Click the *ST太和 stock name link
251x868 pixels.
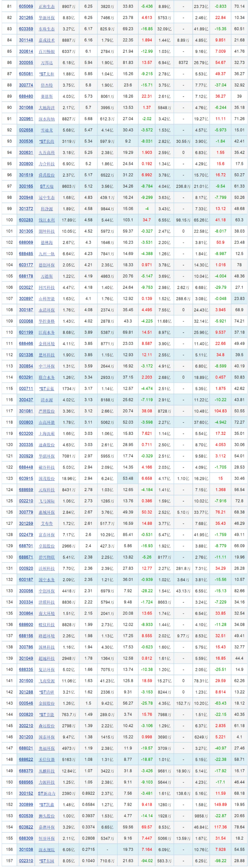coord(47,74)
